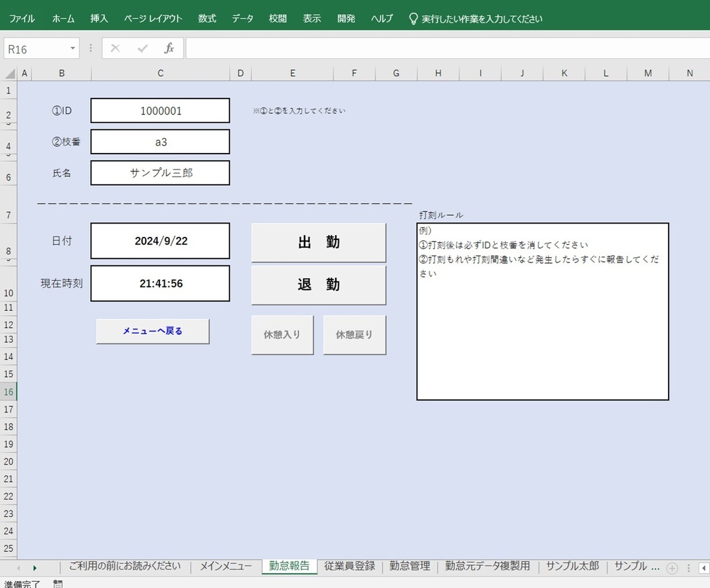
Task: Click the lightbulb tell-me search box
Action: [x=476, y=19]
